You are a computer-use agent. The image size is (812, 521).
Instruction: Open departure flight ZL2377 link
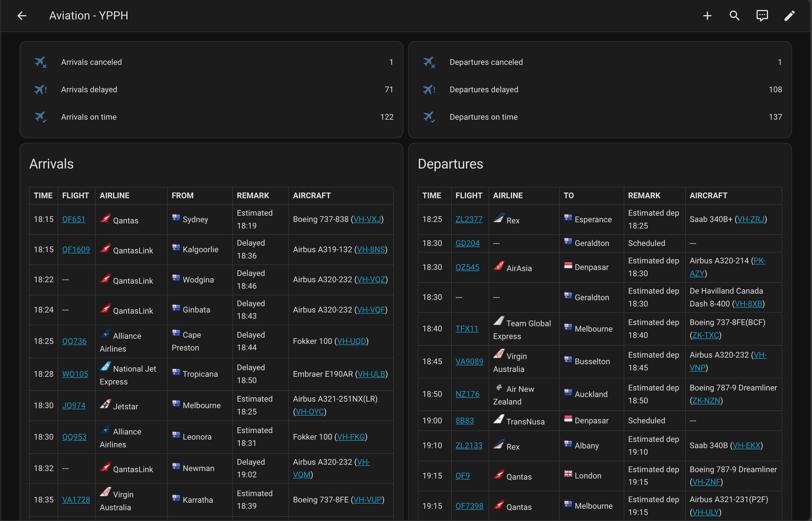(469, 219)
